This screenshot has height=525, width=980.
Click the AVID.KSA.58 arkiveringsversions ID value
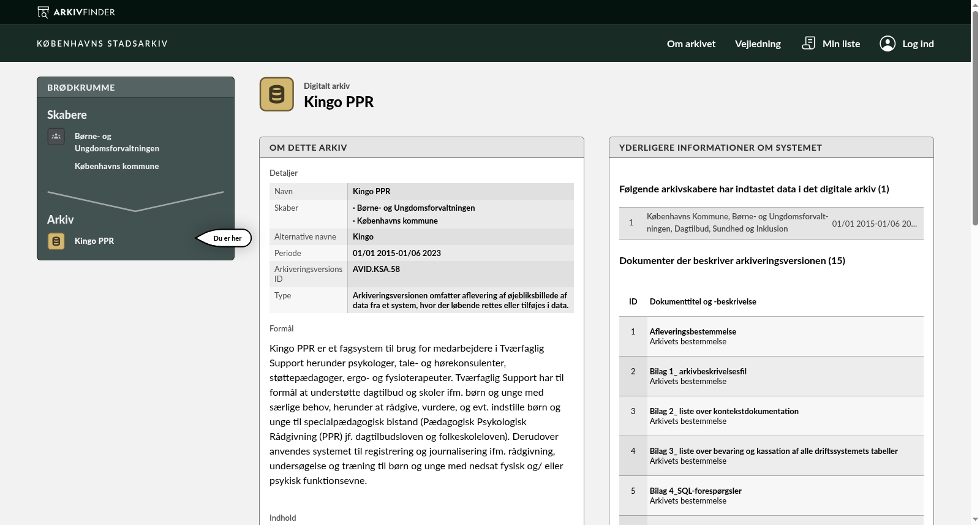pyautogui.click(x=376, y=269)
